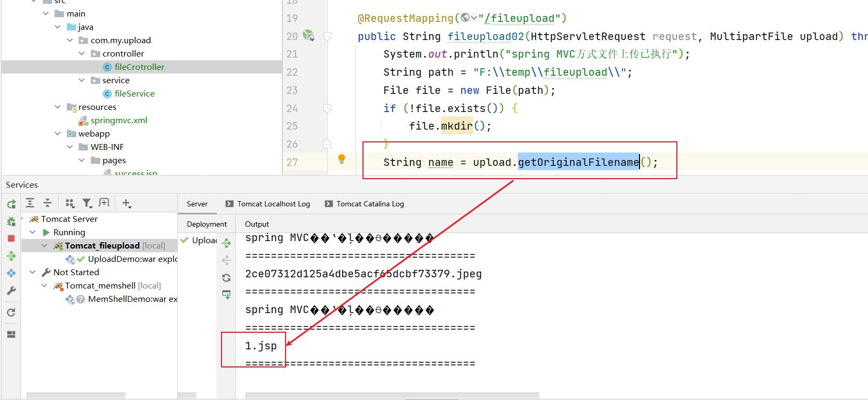The height and width of the screenshot is (400, 868).
Task: Open artifacts config icon in left Services strip
Action: [x=11, y=273]
